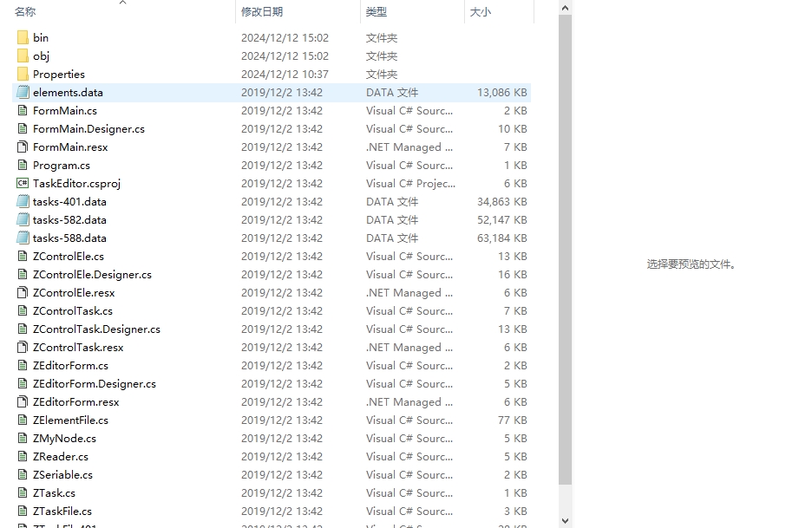This screenshot has width=812, height=528.
Task: Click the vertical scrollbar thumb
Action: point(565,250)
